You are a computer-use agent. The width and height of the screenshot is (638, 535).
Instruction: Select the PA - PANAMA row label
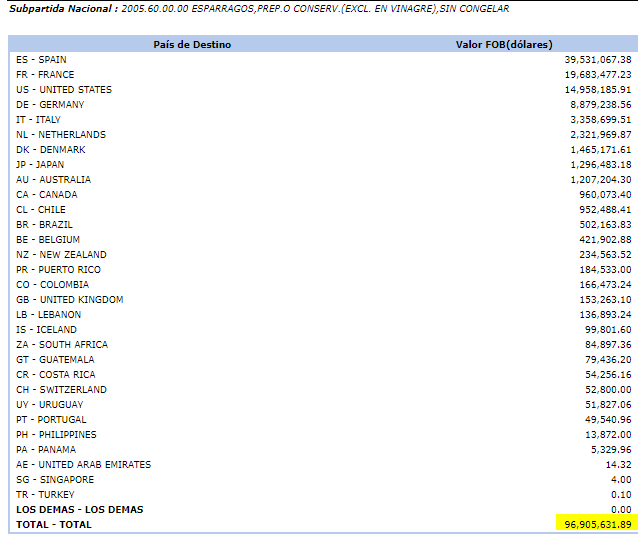46,450
